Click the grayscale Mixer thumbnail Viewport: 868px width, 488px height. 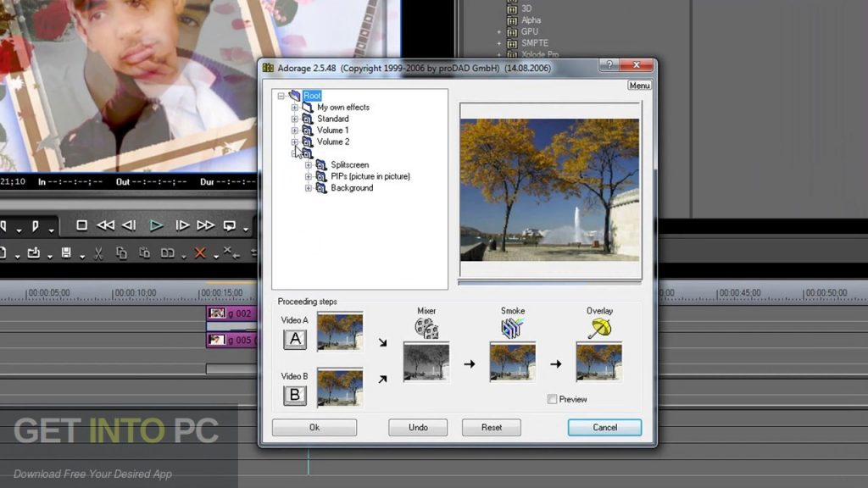point(426,362)
